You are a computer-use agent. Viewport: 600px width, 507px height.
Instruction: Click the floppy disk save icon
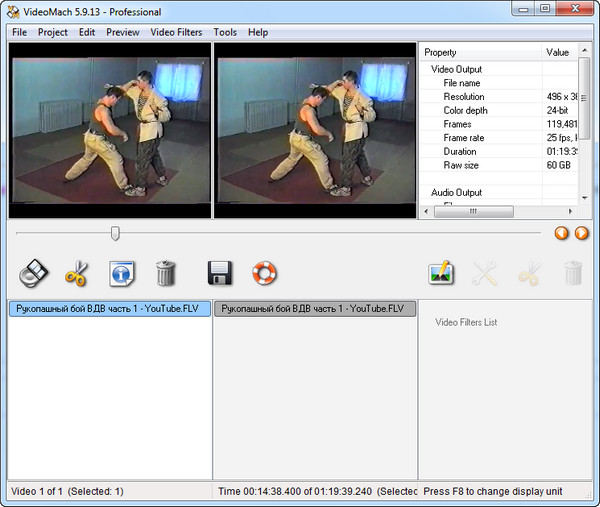click(x=220, y=272)
